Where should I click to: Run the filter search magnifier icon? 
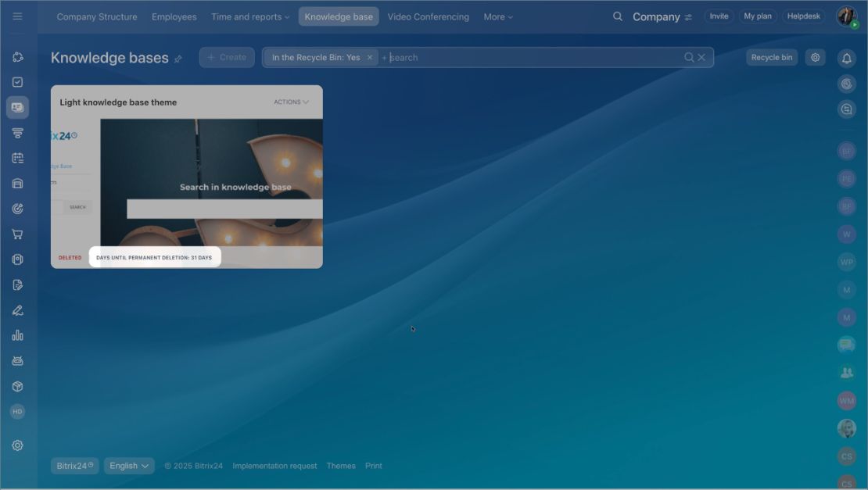pyautogui.click(x=689, y=58)
